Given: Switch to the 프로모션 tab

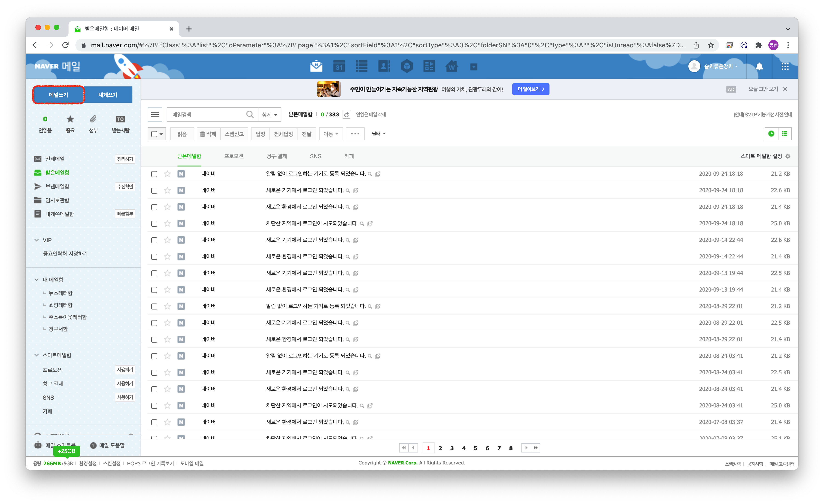Looking at the screenshot, I should 233,156.
